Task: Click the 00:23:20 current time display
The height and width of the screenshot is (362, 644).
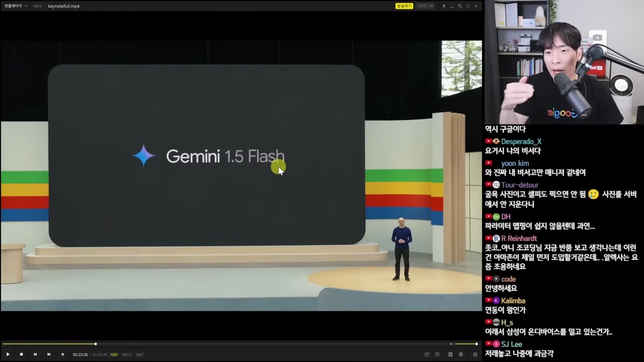Action: [80, 355]
